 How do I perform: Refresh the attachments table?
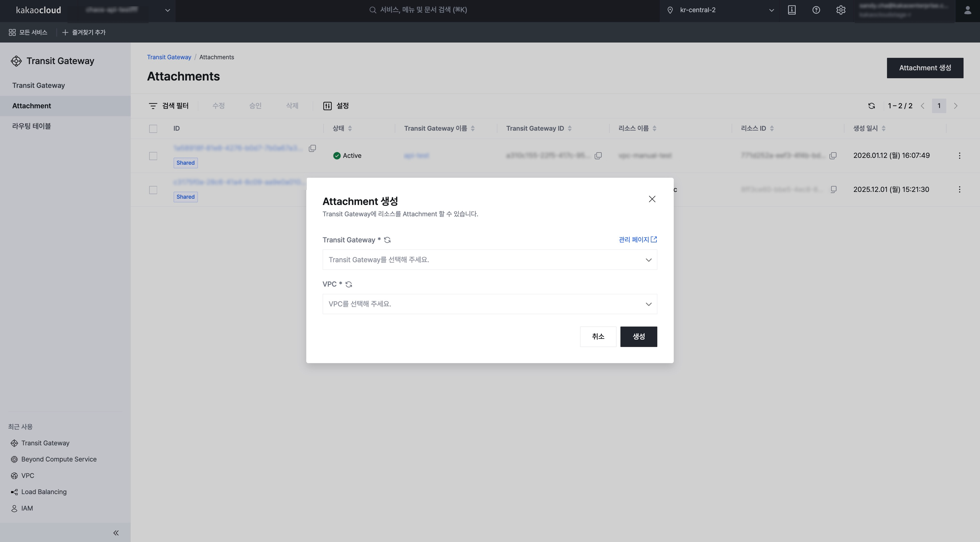(872, 106)
